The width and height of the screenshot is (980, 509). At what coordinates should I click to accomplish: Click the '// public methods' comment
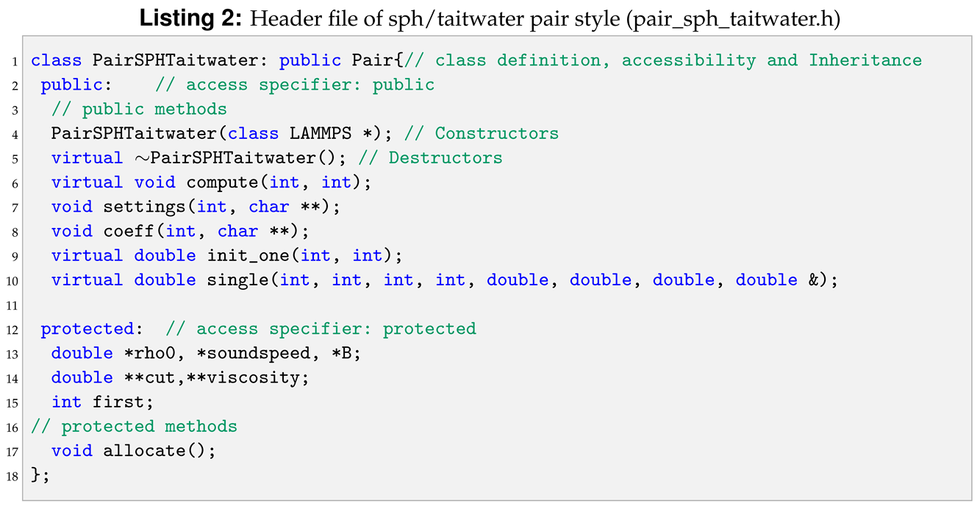click(x=139, y=109)
